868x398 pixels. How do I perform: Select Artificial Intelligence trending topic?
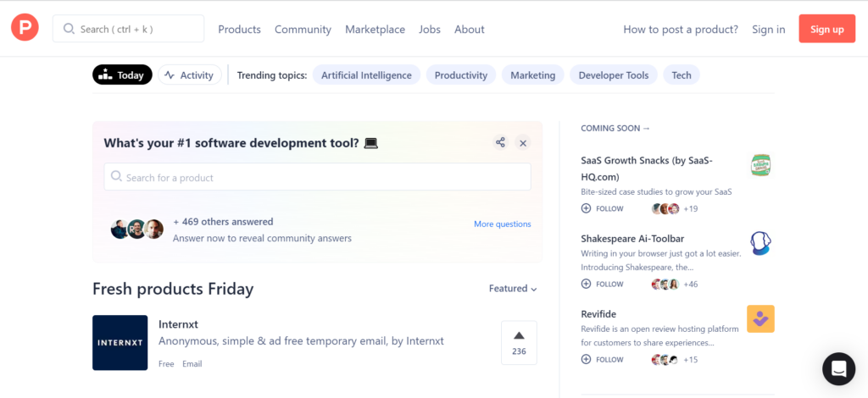(366, 75)
